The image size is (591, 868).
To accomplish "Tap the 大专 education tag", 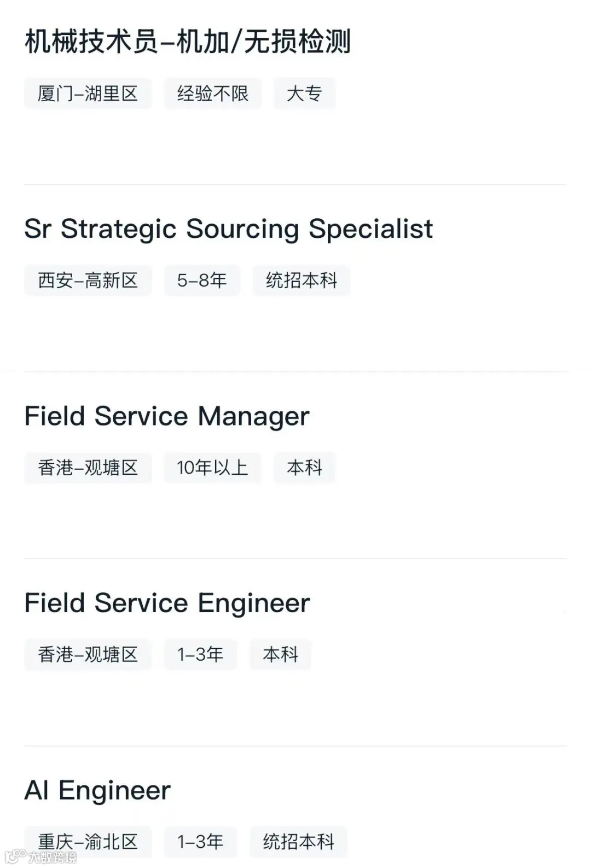I will point(304,94).
